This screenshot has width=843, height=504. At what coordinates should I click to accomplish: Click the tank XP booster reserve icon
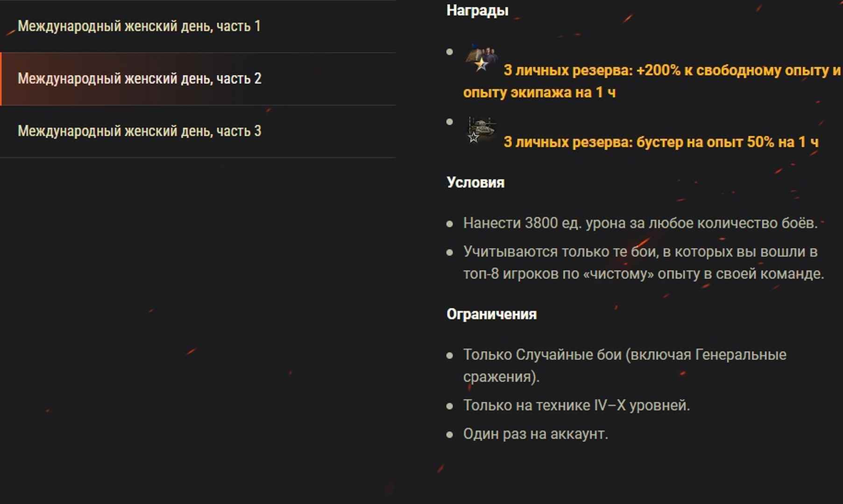(x=482, y=130)
